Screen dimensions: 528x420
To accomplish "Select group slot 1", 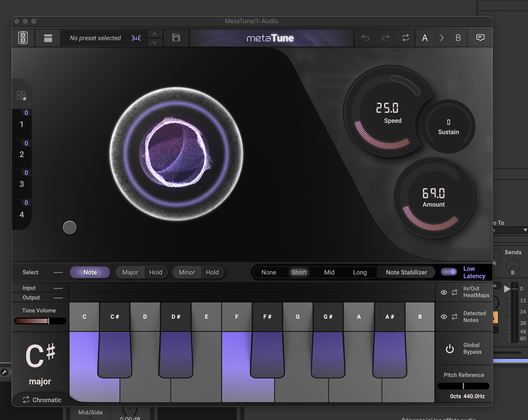I will [22, 124].
